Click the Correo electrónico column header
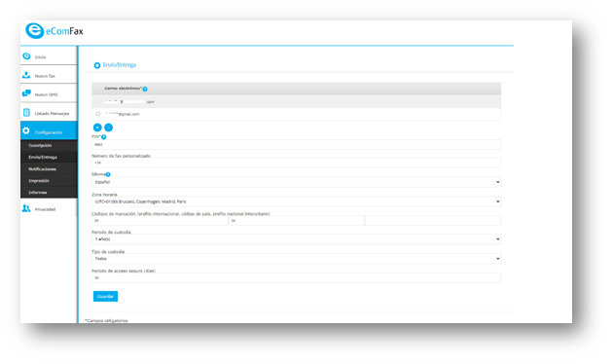This screenshot has width=613, height=364. click(124, 89)
